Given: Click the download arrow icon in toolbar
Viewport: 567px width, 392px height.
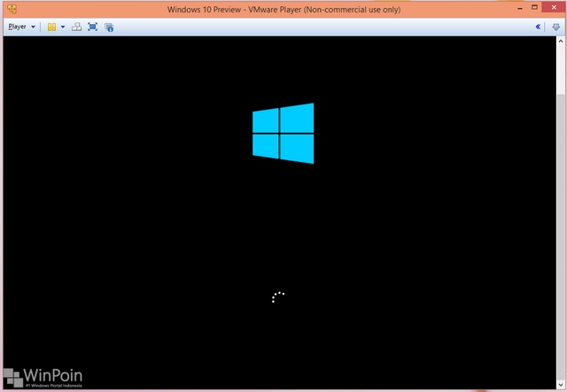Looking at the screenshot, I should coord(555,27).
